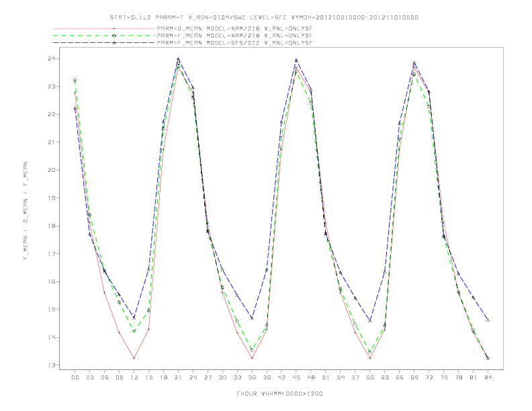Click the triangle marker on blue legend line
532x411 pixels.
pyautogui.click(x=114, y=43)
